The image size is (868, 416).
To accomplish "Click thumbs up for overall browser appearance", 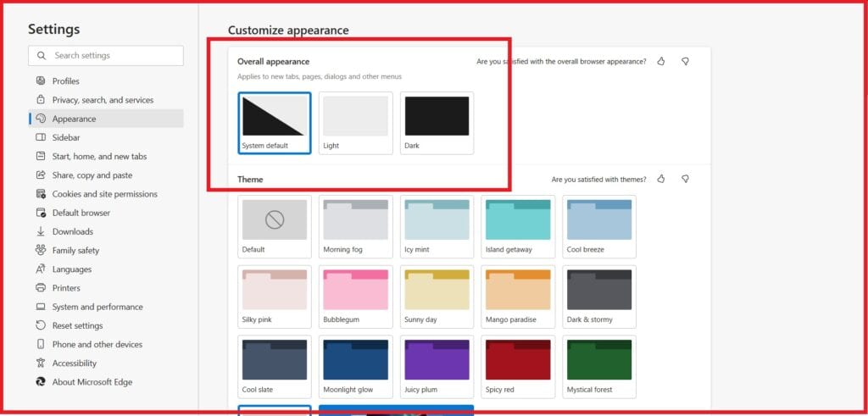I will [x=661, y=62].
